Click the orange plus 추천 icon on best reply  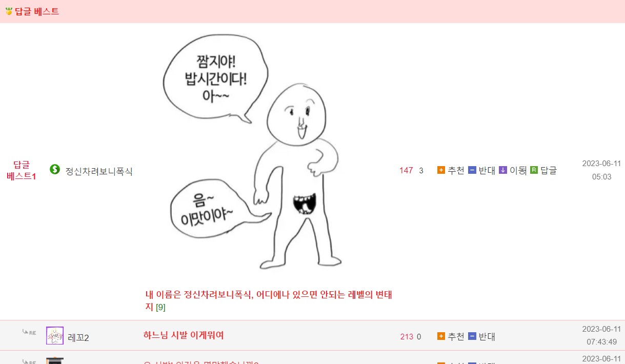441,170
